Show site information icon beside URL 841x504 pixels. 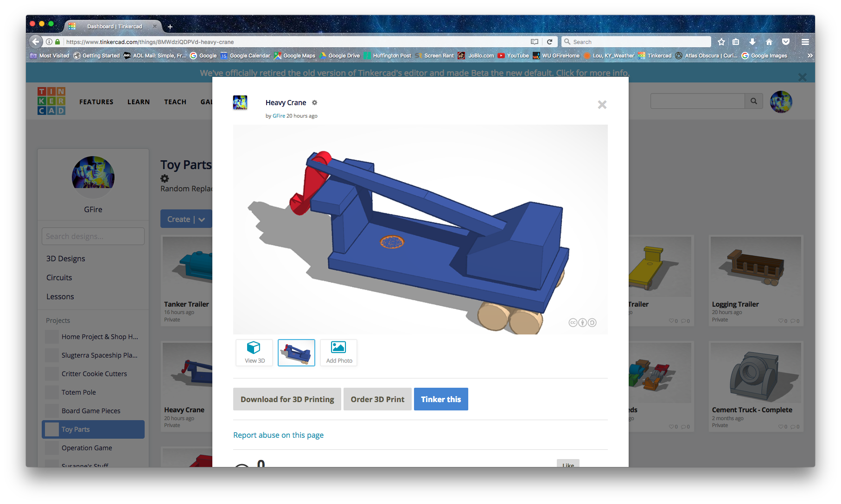click(x=49, y=42)
